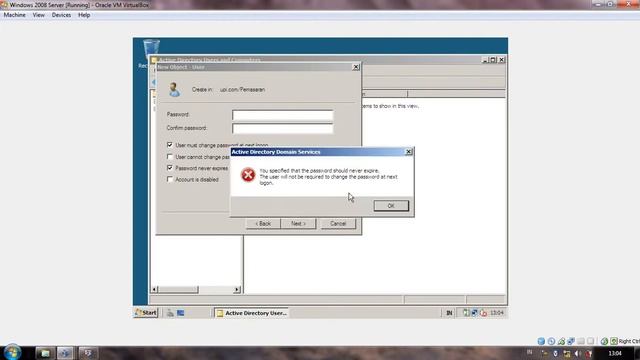Screen dimensions: 640x360
Task: Toggle User must change password at next logon
Action: click(x=170, y=145)
